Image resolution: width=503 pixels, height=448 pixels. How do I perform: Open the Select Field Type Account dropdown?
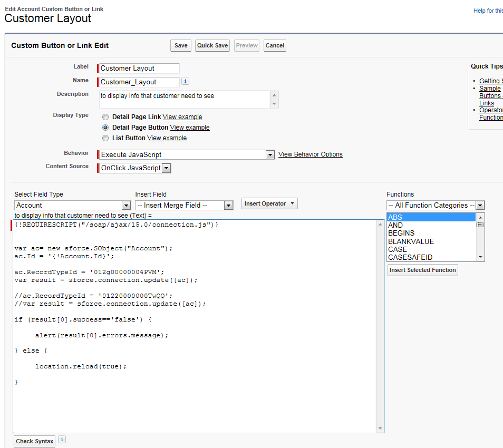(x=73, y=205)
